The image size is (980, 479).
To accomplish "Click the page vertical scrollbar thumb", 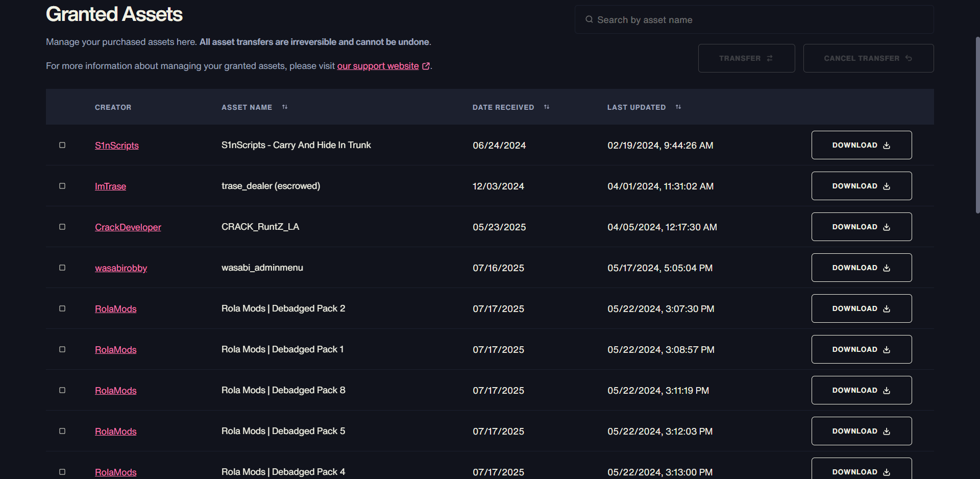I will coord(977,125).
